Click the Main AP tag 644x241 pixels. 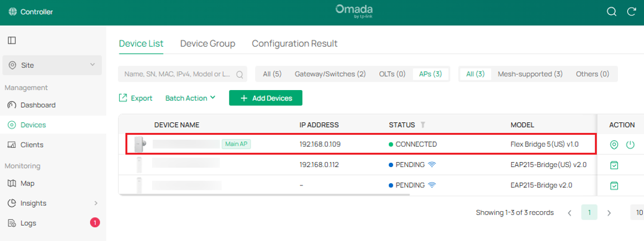pos(237,144)
